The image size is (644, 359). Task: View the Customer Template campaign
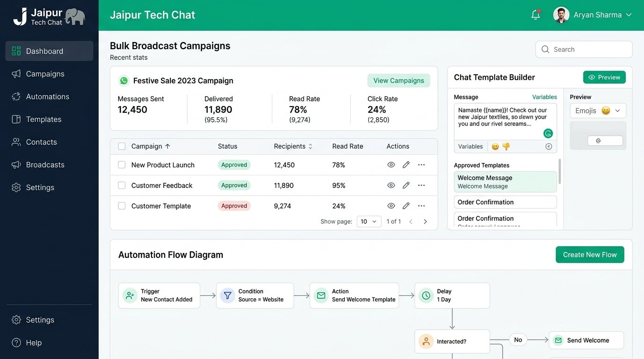coord(391,206)
